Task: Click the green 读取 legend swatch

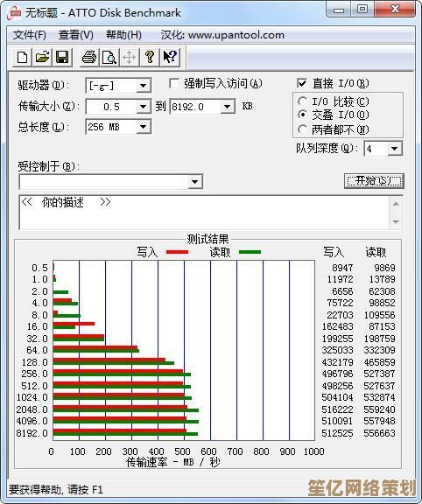Action: click(x=250, y=252)
